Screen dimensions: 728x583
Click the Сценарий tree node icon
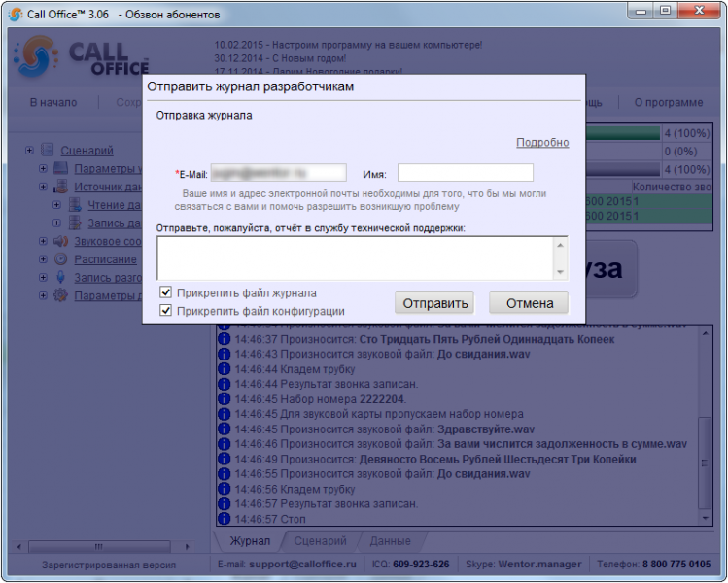coord(48,150)
